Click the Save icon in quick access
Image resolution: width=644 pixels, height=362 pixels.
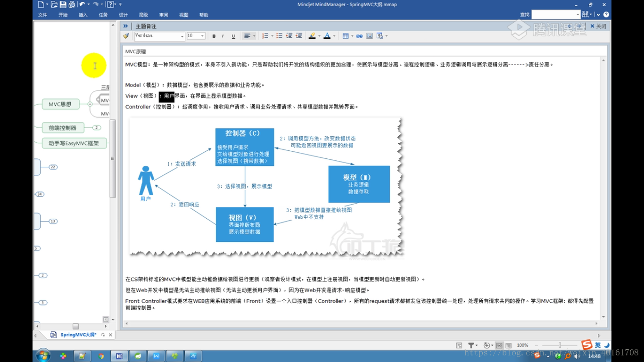pyautogui.click(x=63, y=4)
